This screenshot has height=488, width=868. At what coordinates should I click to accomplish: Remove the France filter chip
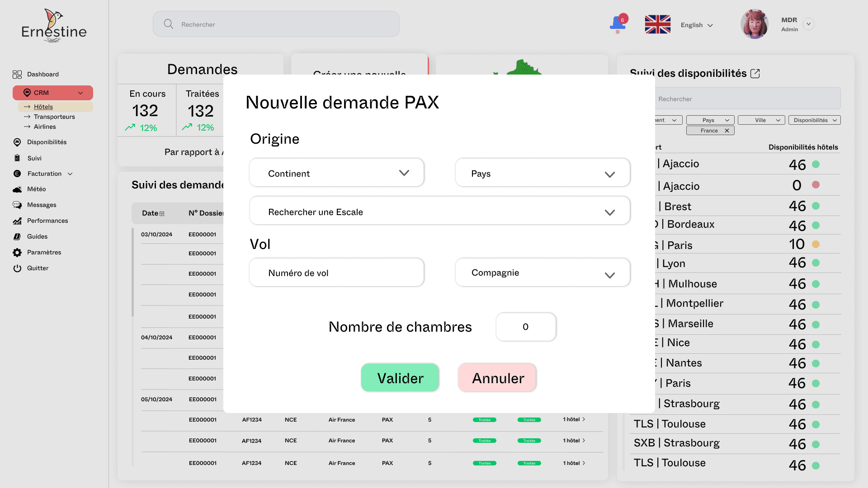(727, 130)
